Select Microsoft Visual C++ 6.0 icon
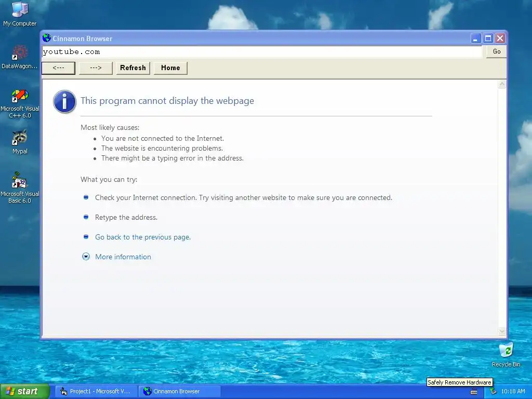Image resolution: width=532 pixels, height=399 pixels. point(20,103)
